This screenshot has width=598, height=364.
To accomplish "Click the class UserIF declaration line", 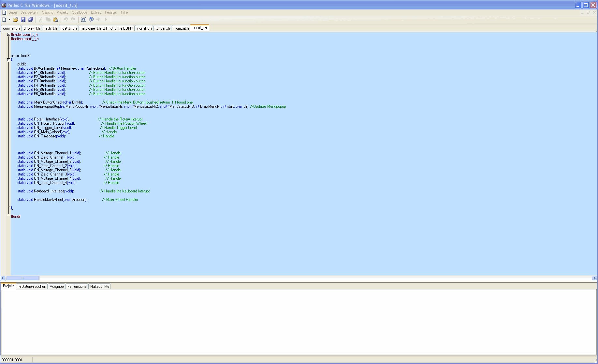I will pyautogui.click(x=20, y=56).
